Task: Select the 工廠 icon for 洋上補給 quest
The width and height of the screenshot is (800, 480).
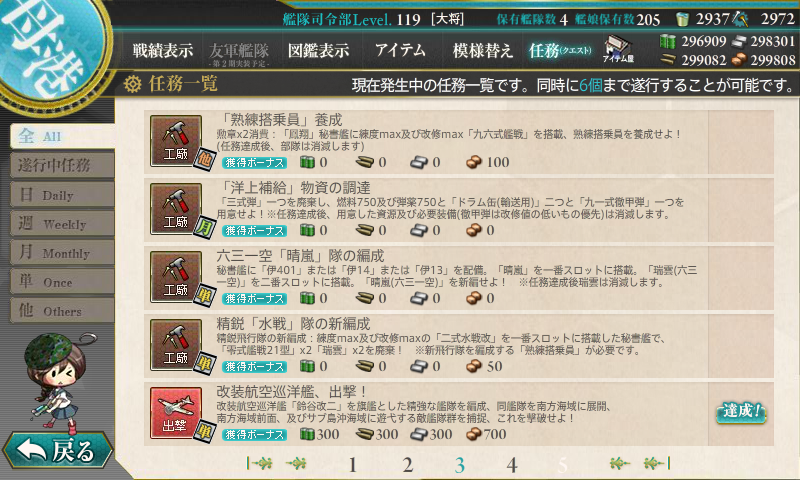Action: [176, 209]
